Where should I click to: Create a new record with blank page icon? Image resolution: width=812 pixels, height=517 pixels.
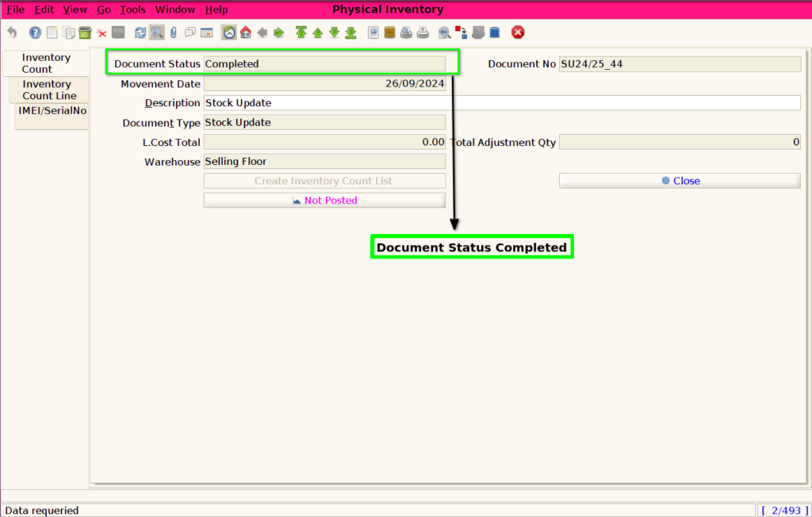(52, 33)
